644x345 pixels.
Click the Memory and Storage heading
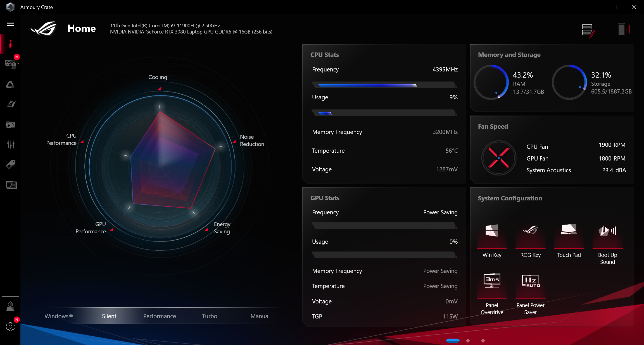(x=509, y=55)
